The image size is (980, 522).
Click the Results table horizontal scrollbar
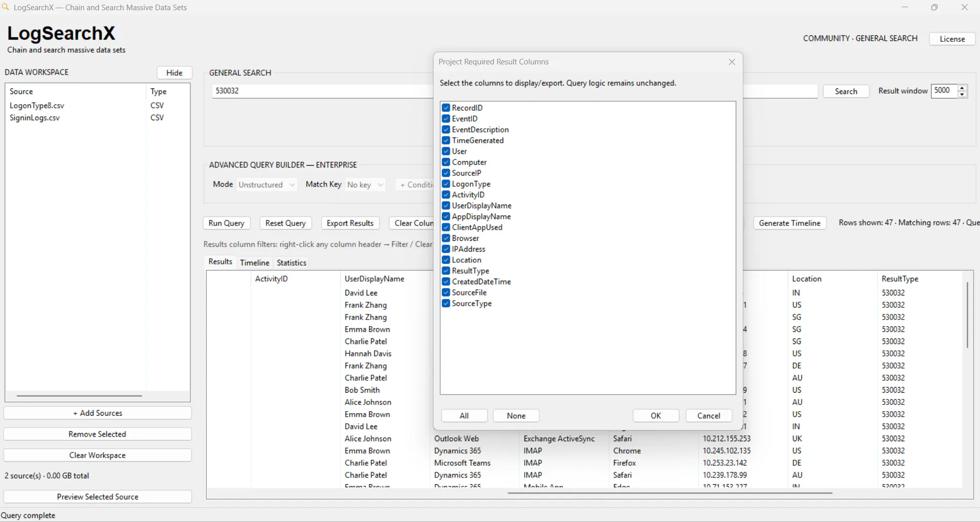coord(670,493)
